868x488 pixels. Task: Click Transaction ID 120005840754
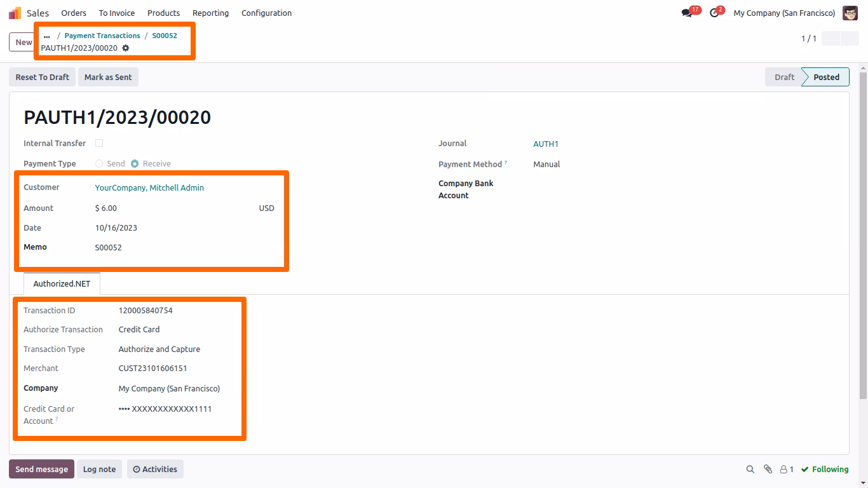(146, 311)
